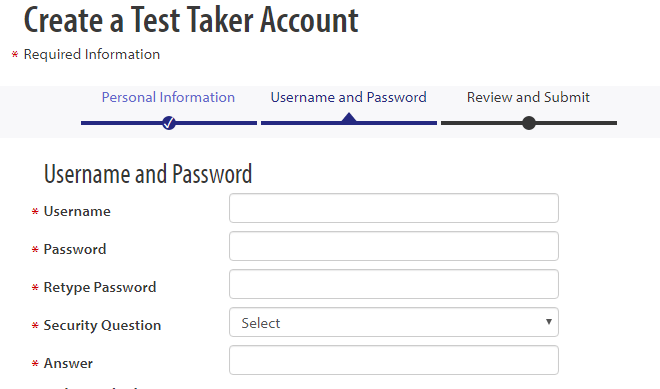660x389 pixels.
Task: Click the Create a Test Taker Account heading
Action: point(191,20)
